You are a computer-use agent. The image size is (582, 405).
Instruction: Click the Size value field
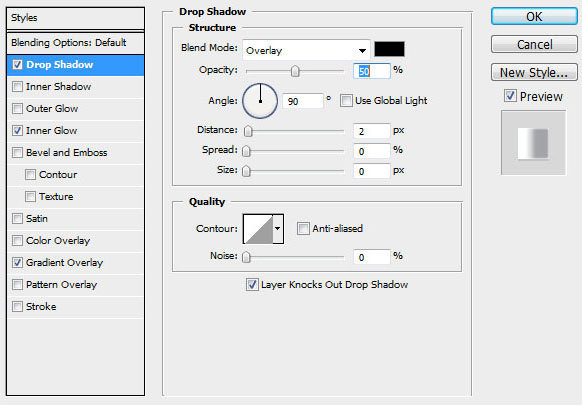(372, 171)
